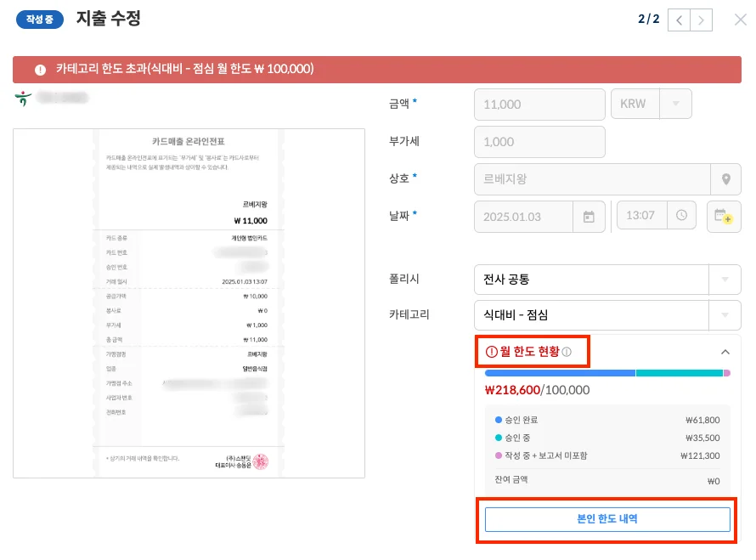Screen dimensions: 756x560
Task: Click the pink segment of limit bar
Action: 727,373
